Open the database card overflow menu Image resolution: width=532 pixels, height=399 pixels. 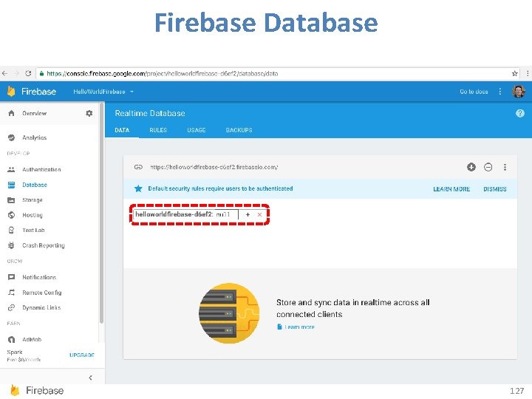coord(505,167)
